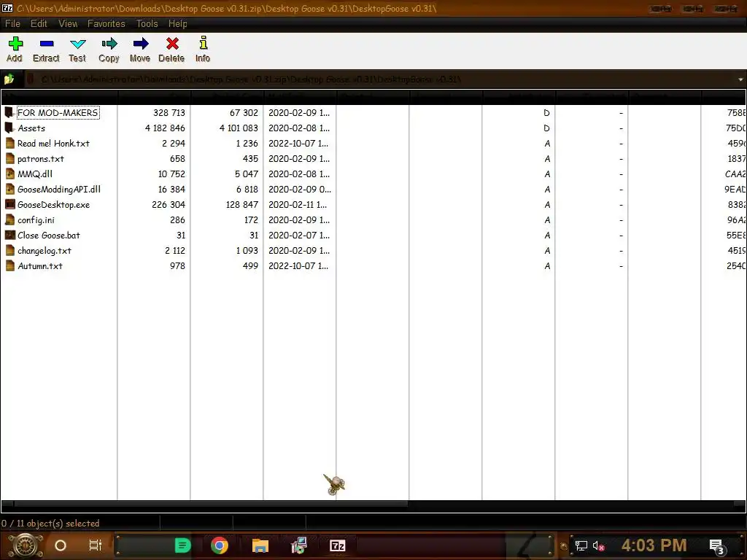Click the Delete red X icon
Screen dimensions: 747x560
tap(172, 44)
